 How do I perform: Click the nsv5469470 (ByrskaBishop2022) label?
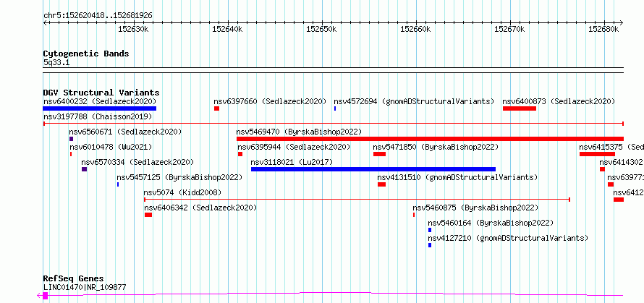tap(299, 132)
